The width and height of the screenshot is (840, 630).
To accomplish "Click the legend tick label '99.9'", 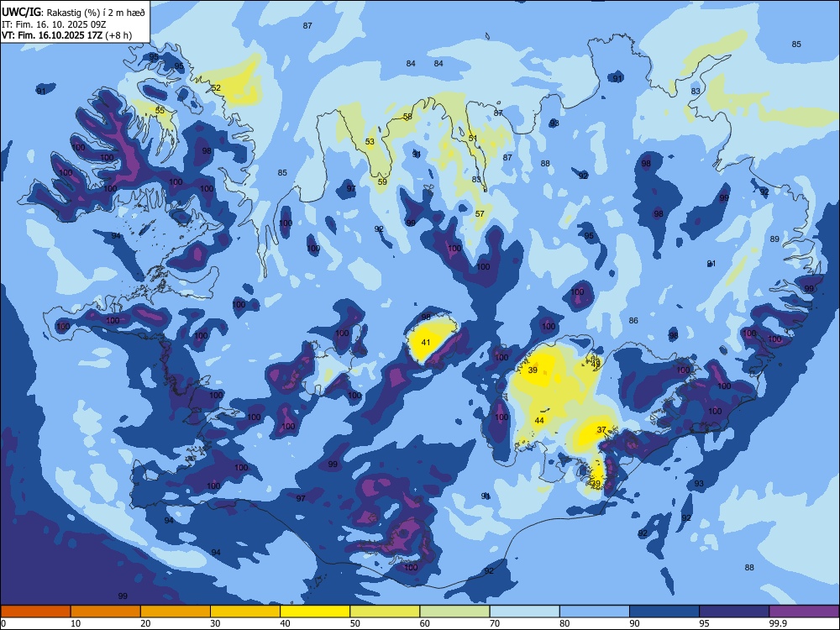I will [778, 623].
